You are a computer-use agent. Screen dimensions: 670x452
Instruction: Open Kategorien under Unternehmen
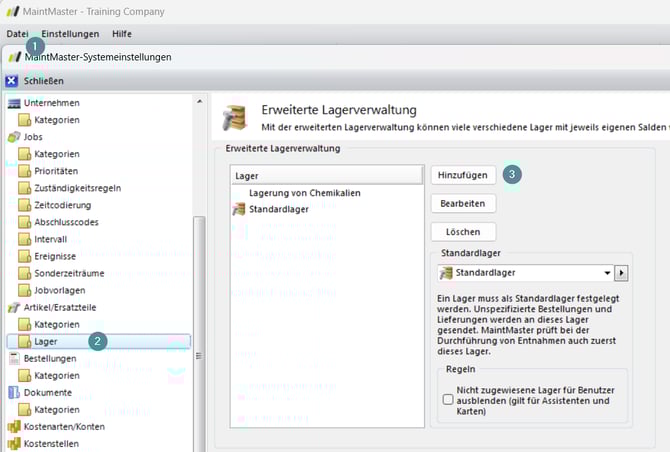pos(57,120)
